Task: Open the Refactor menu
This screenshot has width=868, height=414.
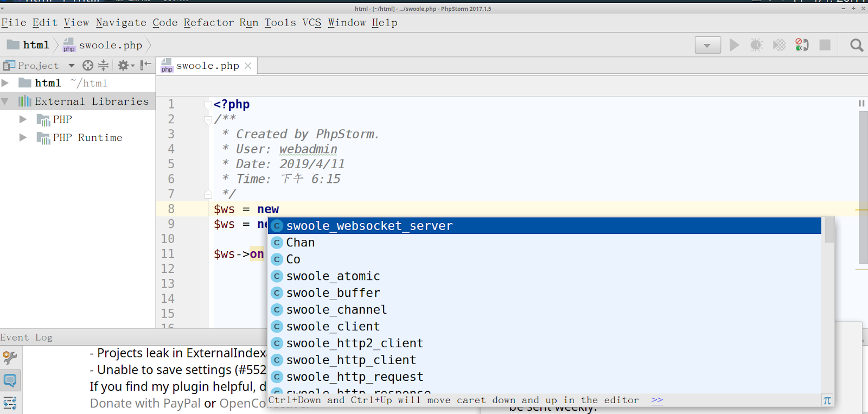Action: coord(209,23)
